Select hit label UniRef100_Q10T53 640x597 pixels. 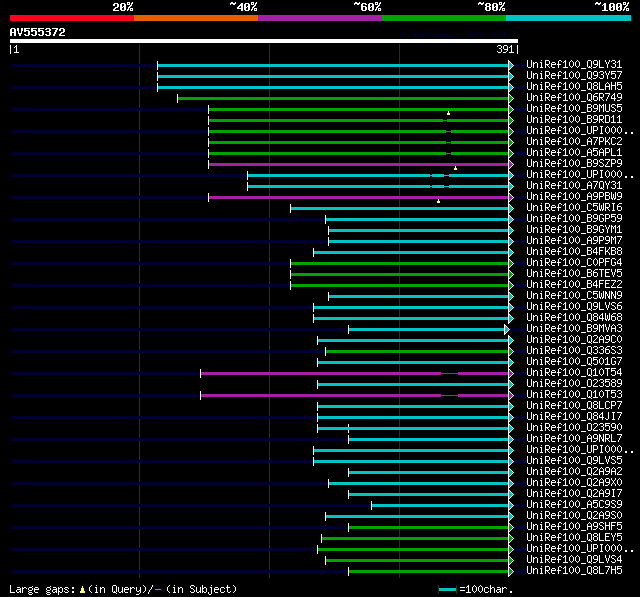point(574,395)
